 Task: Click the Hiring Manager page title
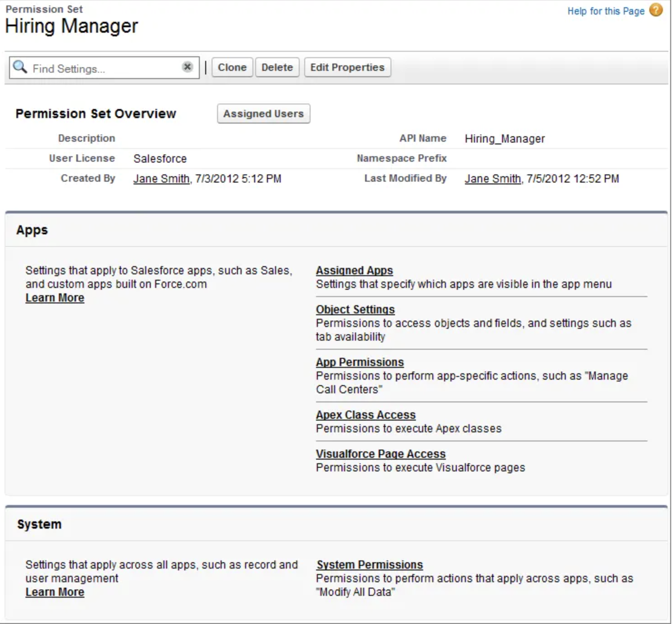click(x=71, y=26)
